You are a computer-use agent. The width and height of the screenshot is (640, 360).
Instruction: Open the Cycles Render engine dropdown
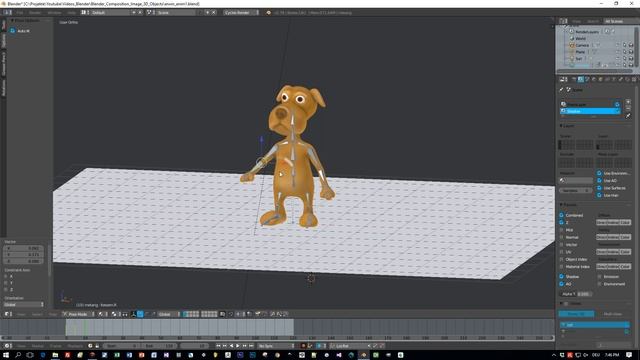click(x=241, y=13)
